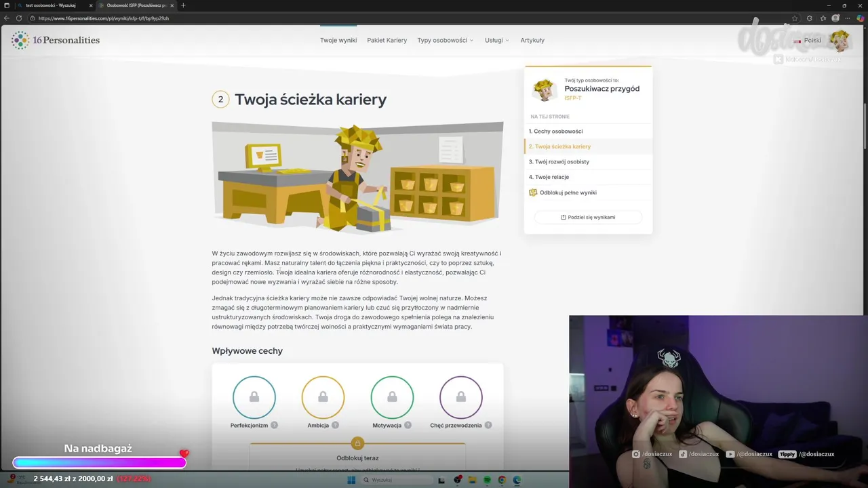
Task: Click the locked Chęć przewodzenia trait circle
Action: (461, 397)
